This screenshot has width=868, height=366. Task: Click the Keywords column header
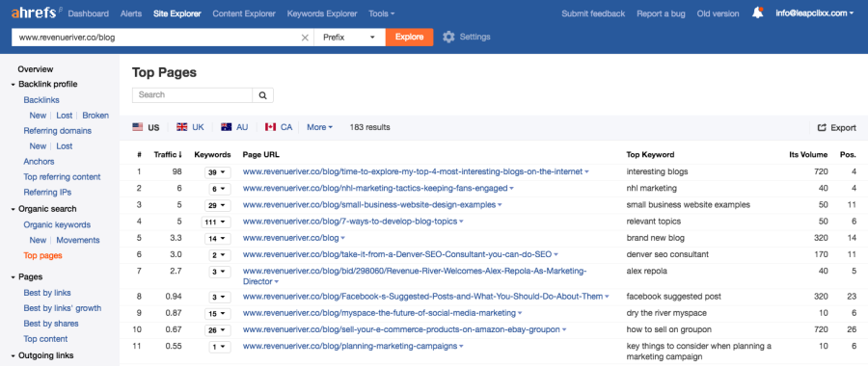click(x=212, y=155)
